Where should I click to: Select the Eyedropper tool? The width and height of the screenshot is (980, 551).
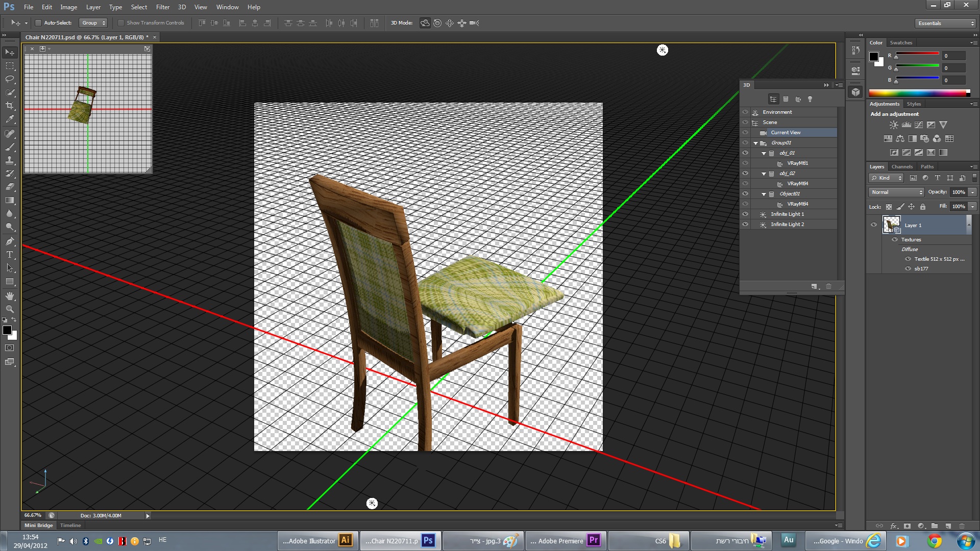click(10, 119)
